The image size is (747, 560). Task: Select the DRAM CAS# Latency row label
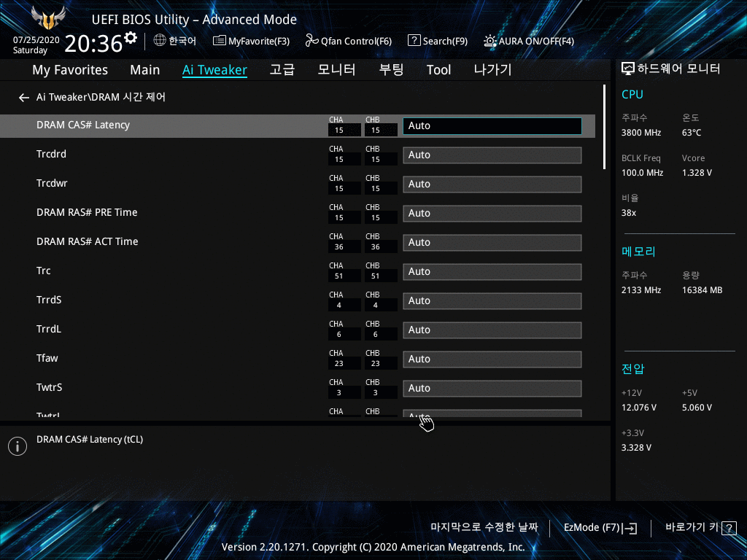pos(83,125)
